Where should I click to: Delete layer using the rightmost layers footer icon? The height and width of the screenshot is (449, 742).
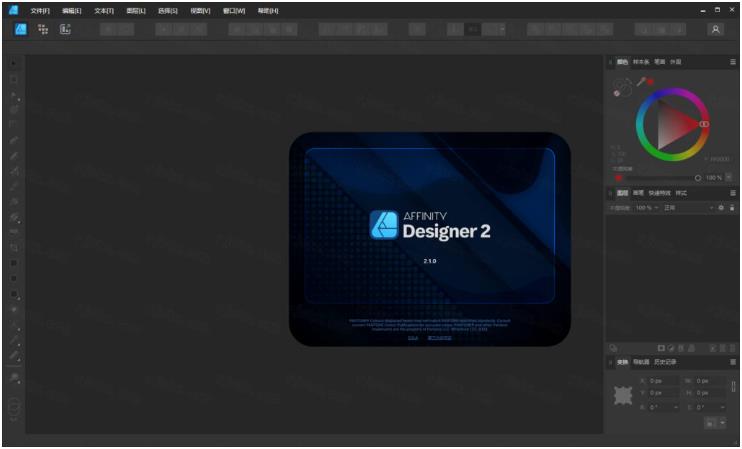click(x=733, y=348)
